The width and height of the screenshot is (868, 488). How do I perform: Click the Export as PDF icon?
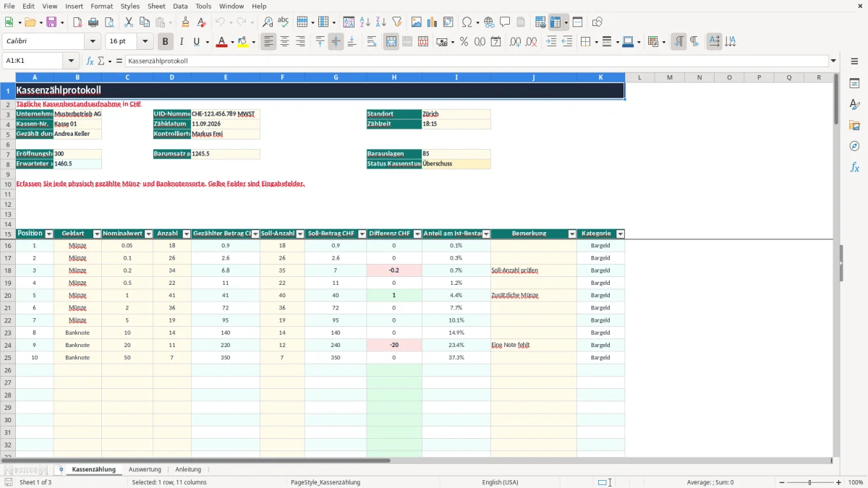[77, 22]
